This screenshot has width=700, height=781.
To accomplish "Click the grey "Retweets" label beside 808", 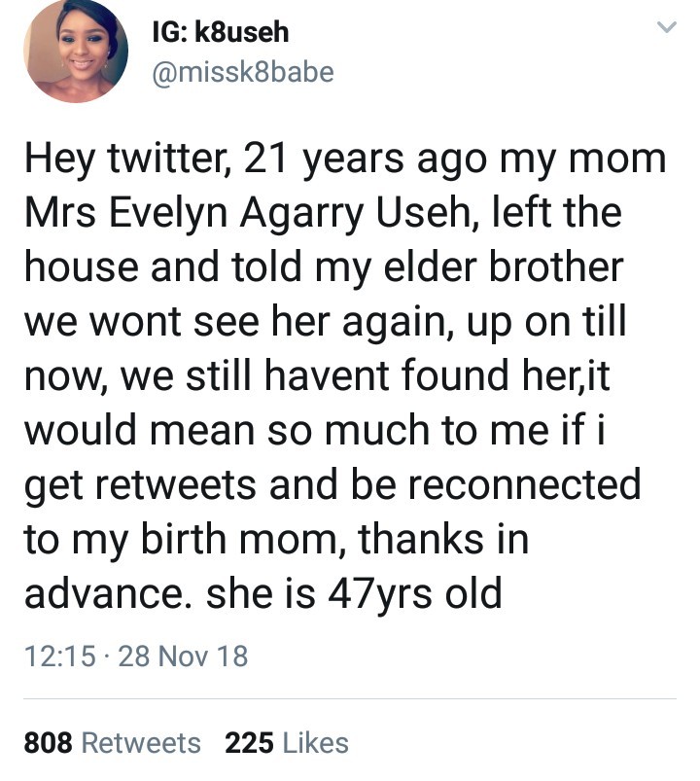I will tap(141, 743).
